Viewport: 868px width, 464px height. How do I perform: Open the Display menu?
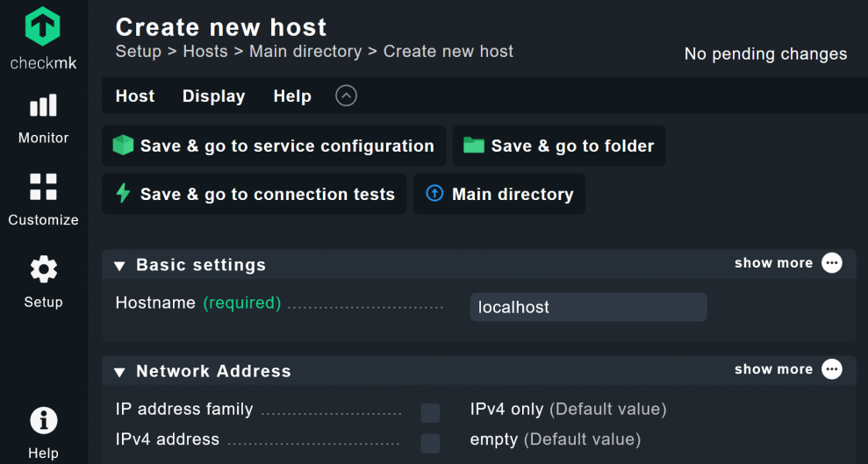click(x=213, y=96)
